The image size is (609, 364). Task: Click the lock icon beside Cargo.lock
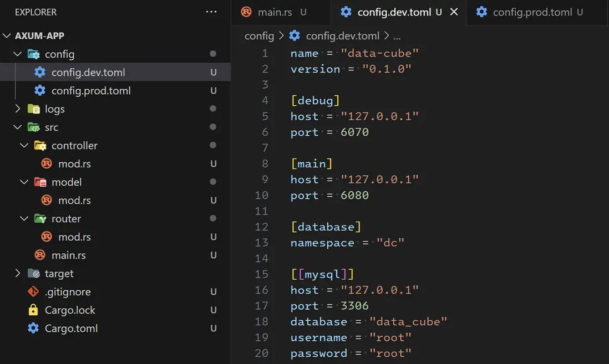tap(33, 310)
